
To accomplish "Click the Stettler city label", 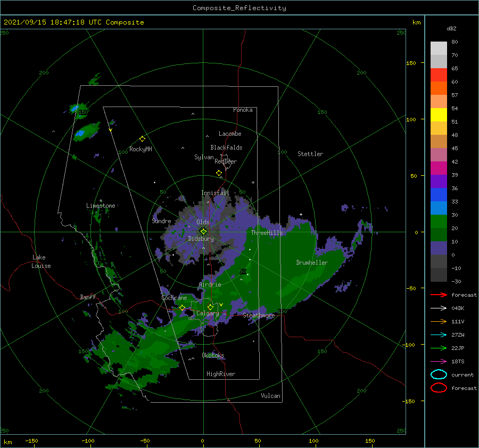I will [x=310, y=154].
